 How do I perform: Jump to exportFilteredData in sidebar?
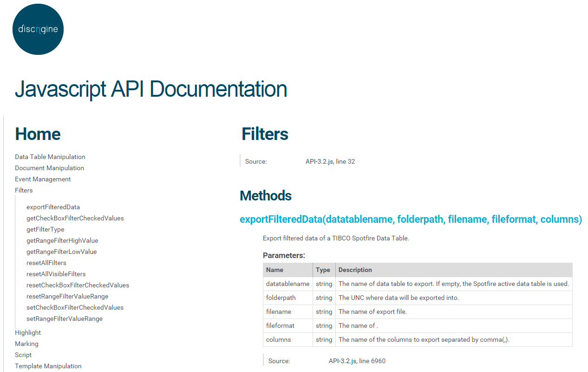[53, 207]
